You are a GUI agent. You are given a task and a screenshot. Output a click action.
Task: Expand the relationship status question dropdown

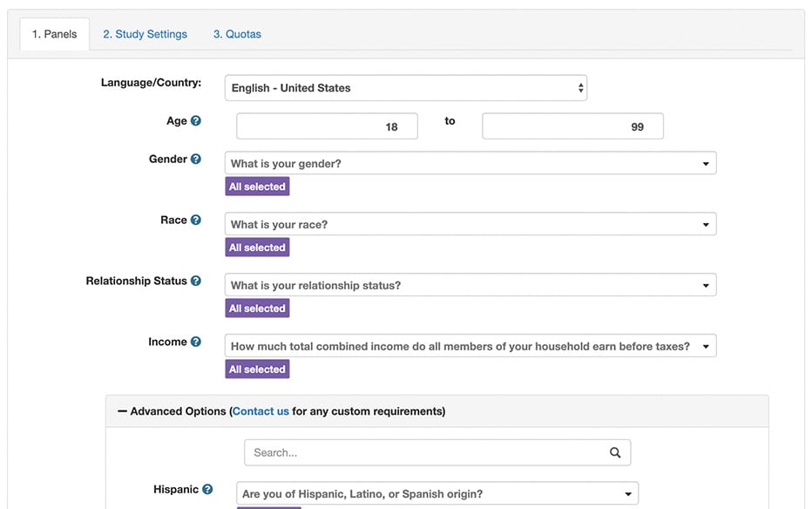point(470,286)
